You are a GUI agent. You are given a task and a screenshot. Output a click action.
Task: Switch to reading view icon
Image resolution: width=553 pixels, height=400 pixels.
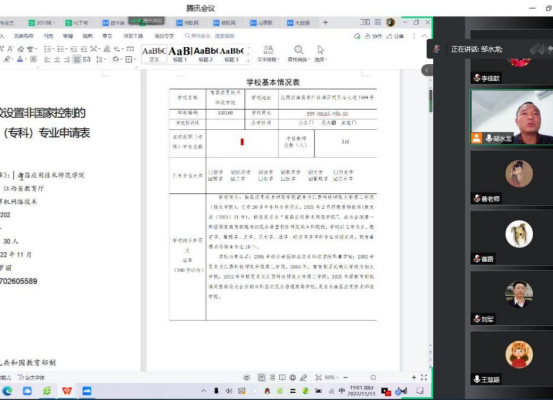[x=282, y=377]
